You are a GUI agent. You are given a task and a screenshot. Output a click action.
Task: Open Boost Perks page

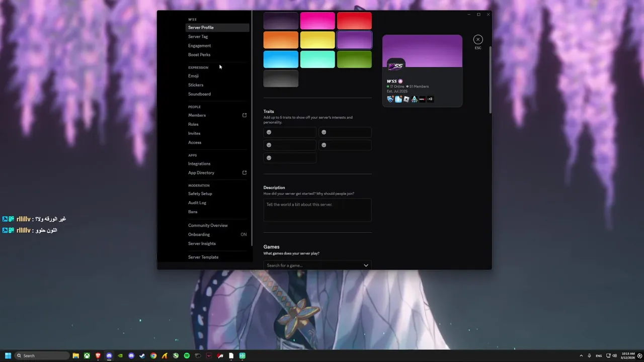[x=217, y=55]
